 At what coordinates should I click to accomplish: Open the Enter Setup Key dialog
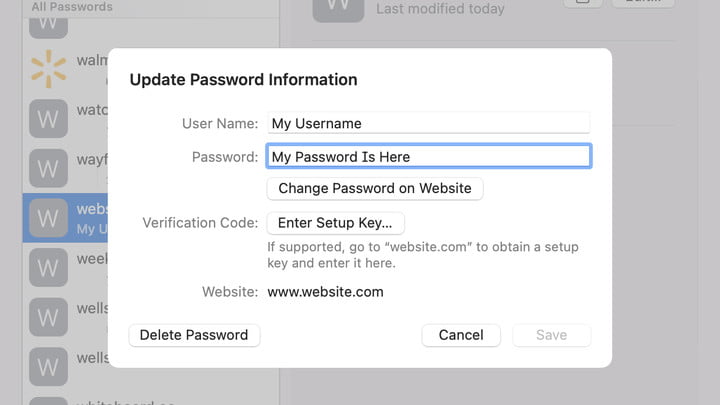(x=335, y=223)
